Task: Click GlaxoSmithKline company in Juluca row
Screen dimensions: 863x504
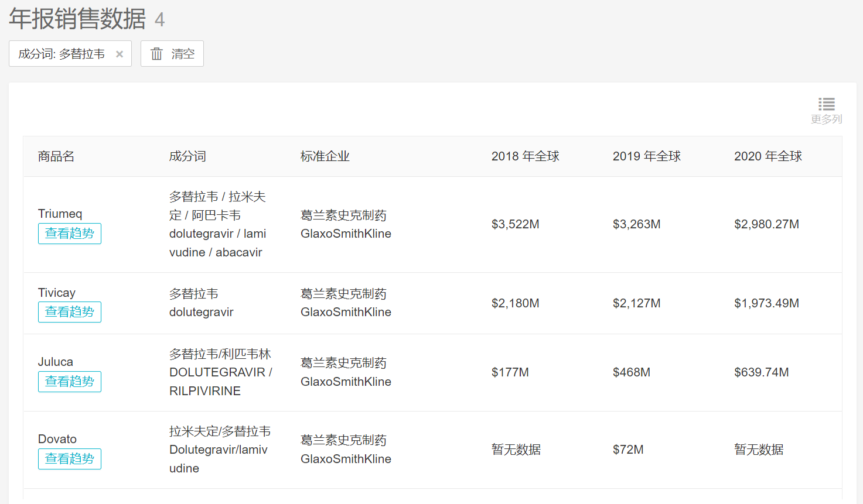Action: pos(346,382)
